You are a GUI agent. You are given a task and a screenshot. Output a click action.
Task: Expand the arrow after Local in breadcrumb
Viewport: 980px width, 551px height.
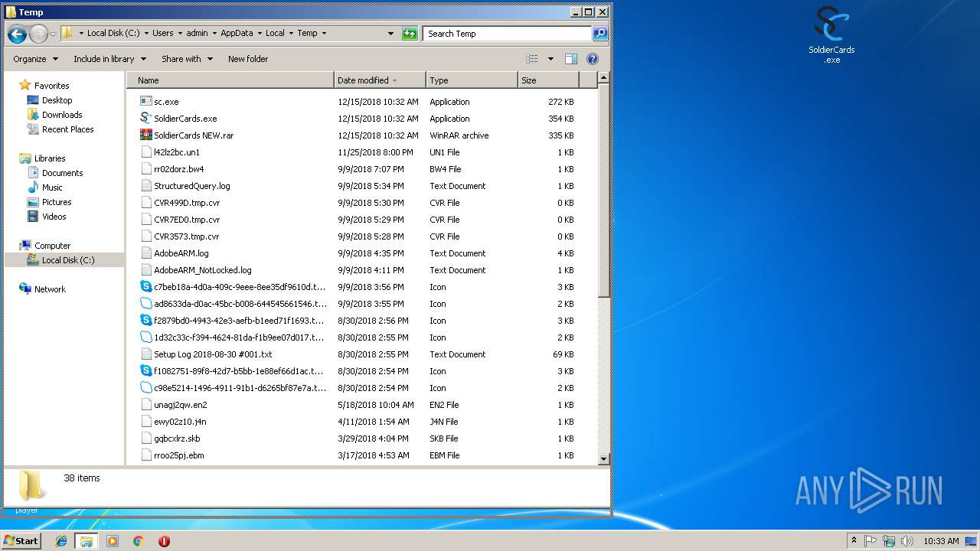pyautogui.click(x=291, y=34)
